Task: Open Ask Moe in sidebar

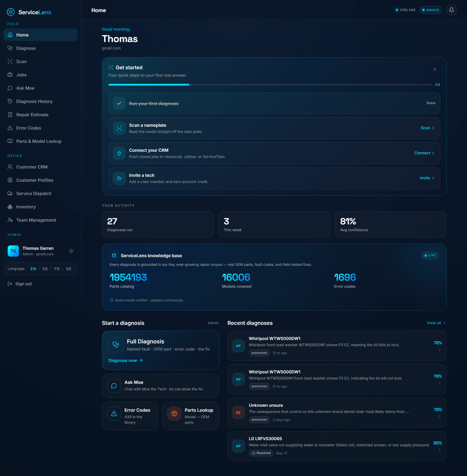Action: coord(40,88)
